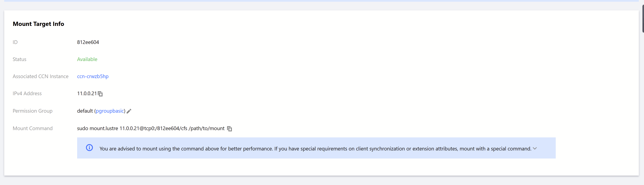This screenshot has height=185, width=644.
Task: Edit the permission group with pencil icon
Action: tap(129, 111)
